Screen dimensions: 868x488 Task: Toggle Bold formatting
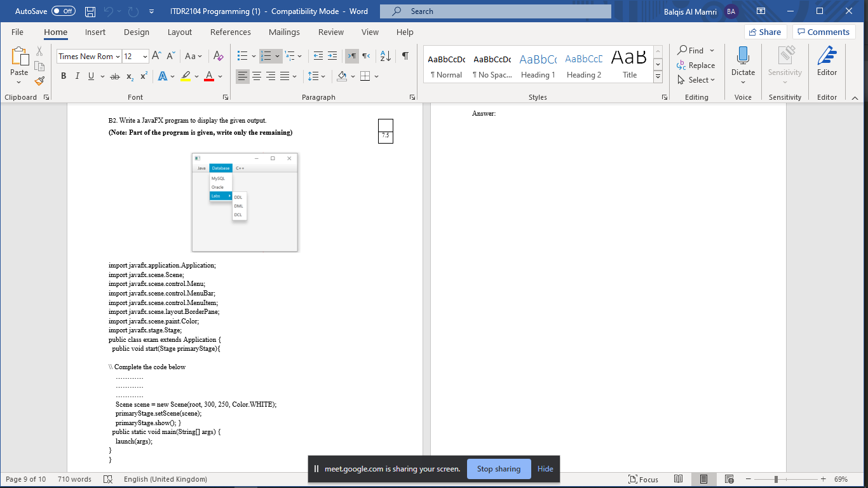[64, 76]
